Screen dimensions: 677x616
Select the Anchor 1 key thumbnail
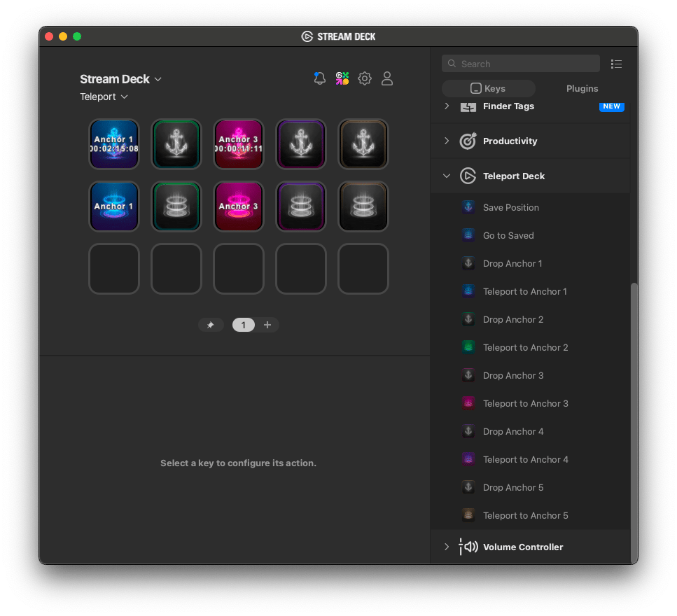[x=113, y=144]
